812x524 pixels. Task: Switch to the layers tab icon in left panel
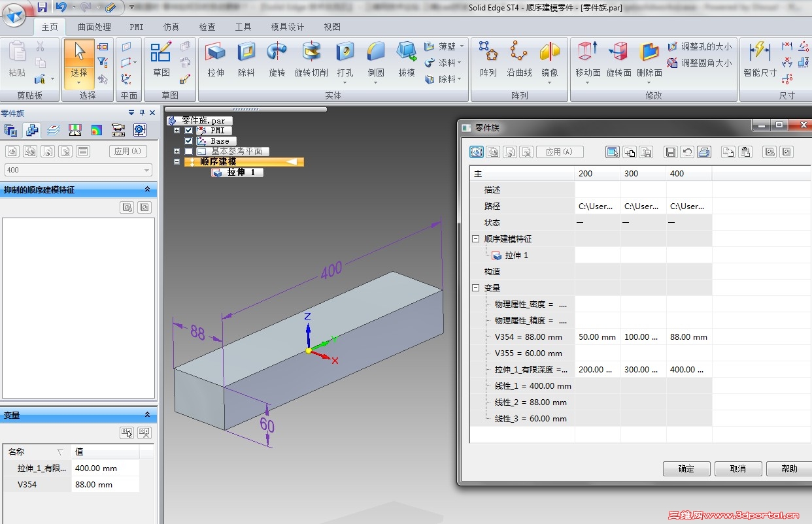[x=54, y=130]
